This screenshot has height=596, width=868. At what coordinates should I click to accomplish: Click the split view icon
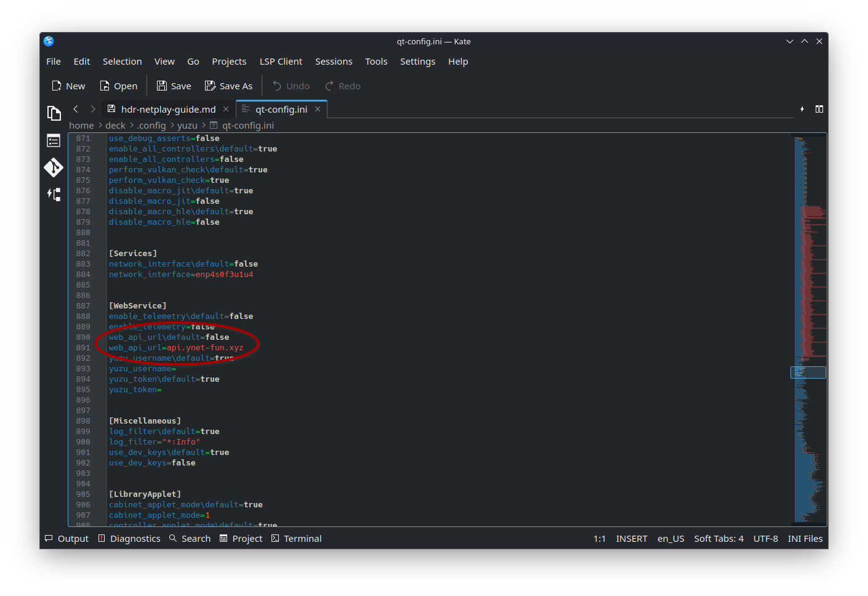tap(819, 109)
